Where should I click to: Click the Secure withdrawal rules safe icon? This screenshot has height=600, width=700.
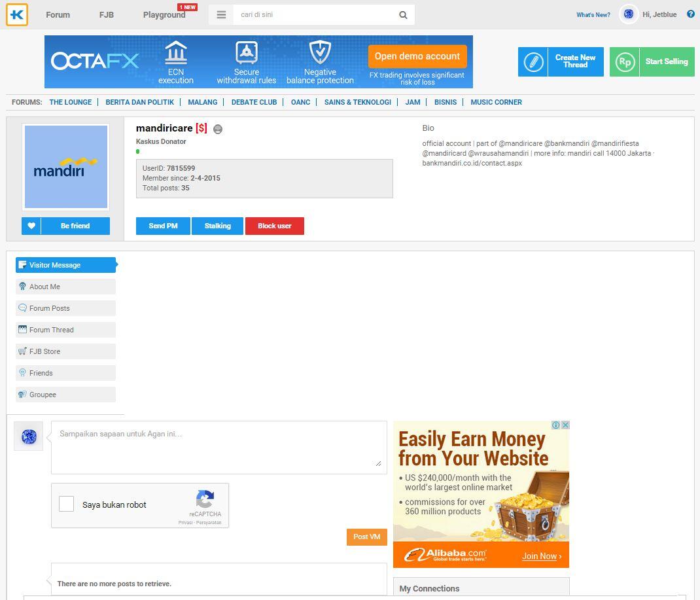pyautogui.click(x=247, y=52)
